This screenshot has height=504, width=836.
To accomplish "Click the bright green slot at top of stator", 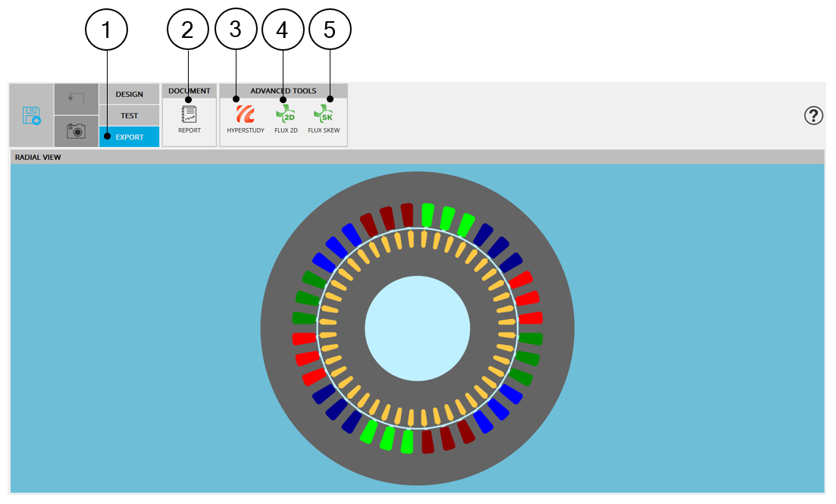I will [427, 214].
